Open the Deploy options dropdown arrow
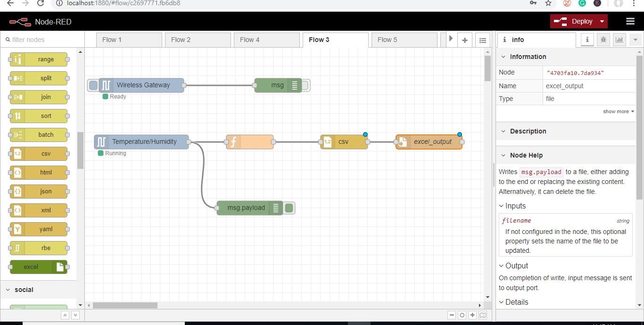 tap(602, 21)
